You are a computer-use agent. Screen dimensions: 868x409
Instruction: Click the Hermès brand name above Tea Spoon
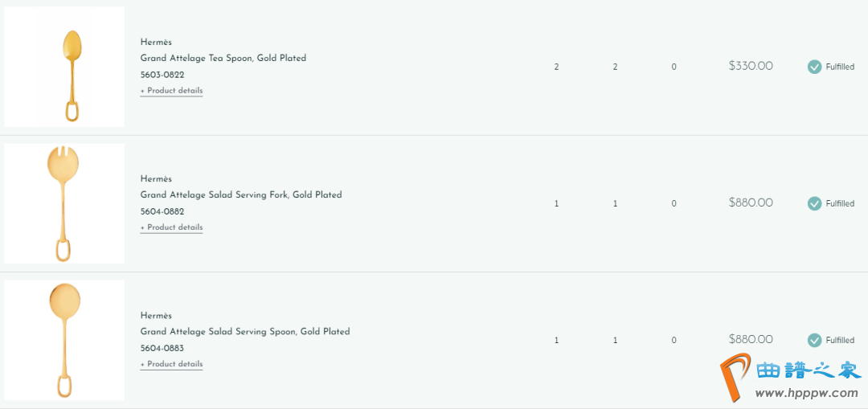pyautogui.click(x=156, y=42)
